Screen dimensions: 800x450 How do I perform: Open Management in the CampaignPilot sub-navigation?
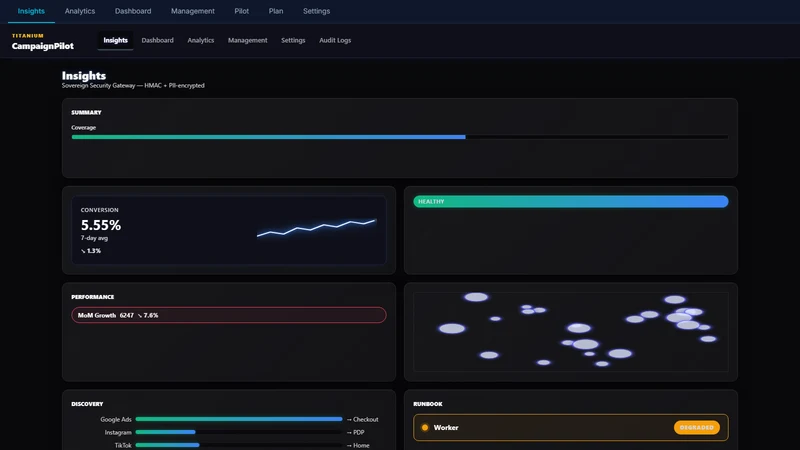[247, 40]
